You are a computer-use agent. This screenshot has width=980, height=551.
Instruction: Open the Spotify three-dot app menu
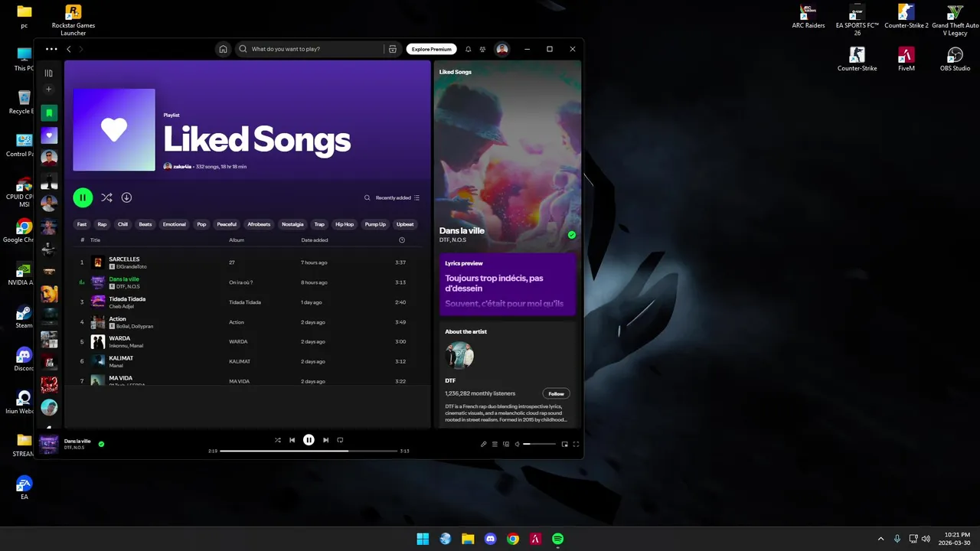pos(51,49)
